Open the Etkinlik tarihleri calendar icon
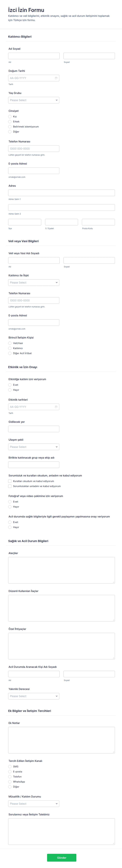Screen dimensions: 122x868 [x=56, y=407]
